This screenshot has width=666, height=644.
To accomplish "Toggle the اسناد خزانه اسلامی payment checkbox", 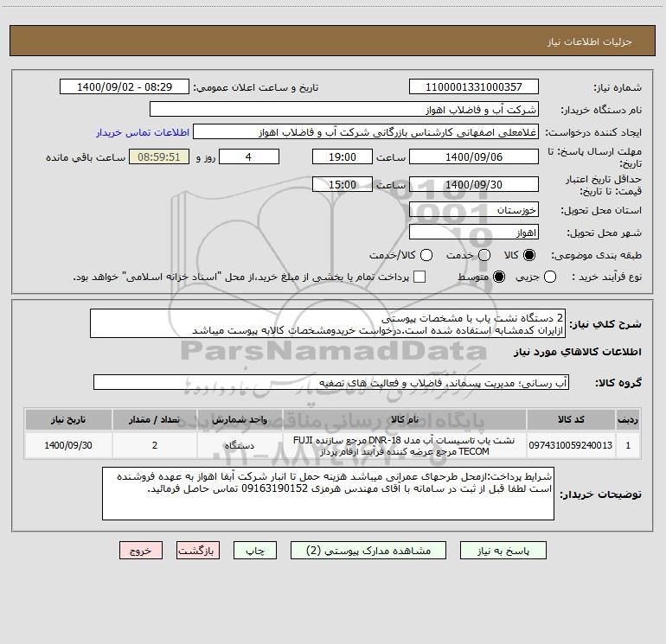I will coord(419,277).
